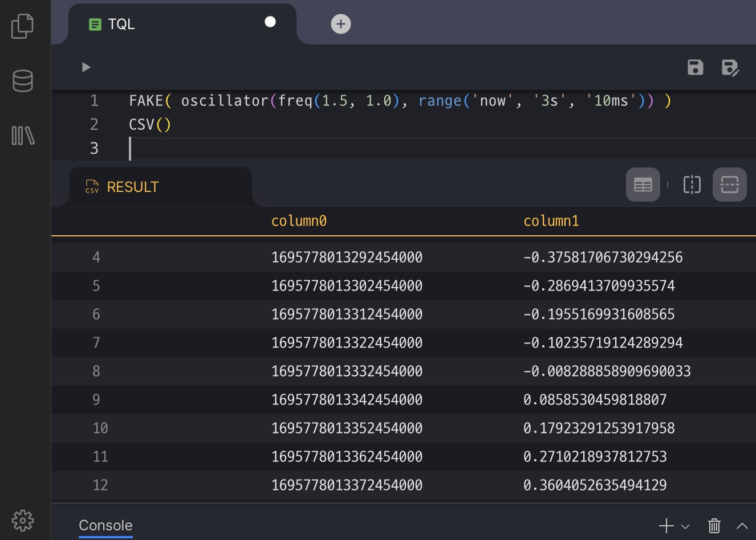The image size is (756, 540).
Task: Toggle horizontal split layout
Action: [729, 185]
